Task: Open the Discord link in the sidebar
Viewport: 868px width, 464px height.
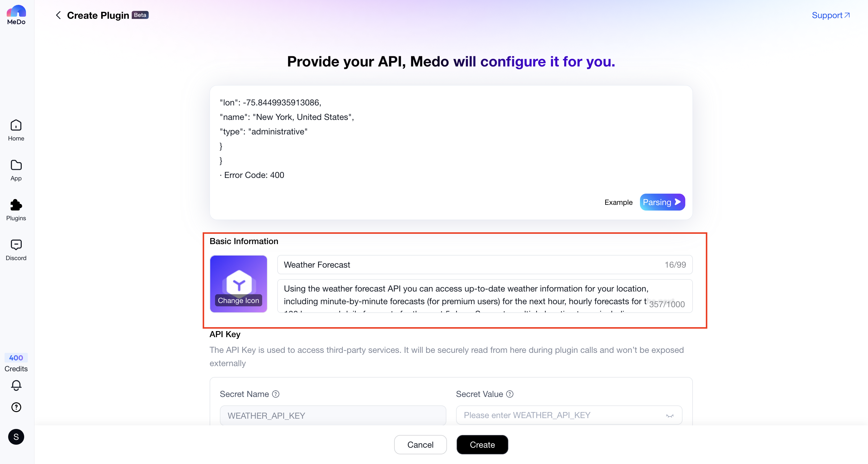Action: [x=16, y=250]
